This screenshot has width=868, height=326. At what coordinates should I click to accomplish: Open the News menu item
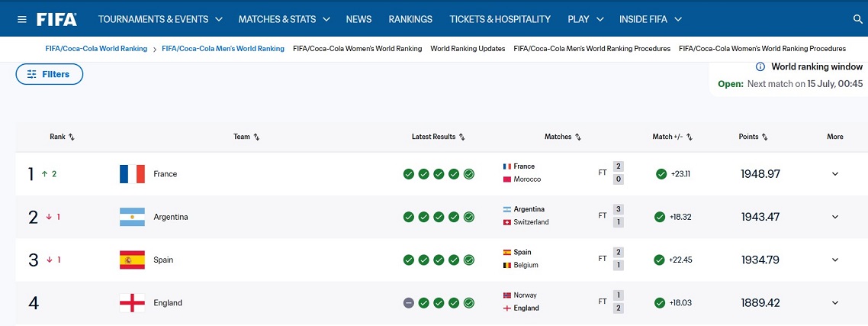[358, 19]
